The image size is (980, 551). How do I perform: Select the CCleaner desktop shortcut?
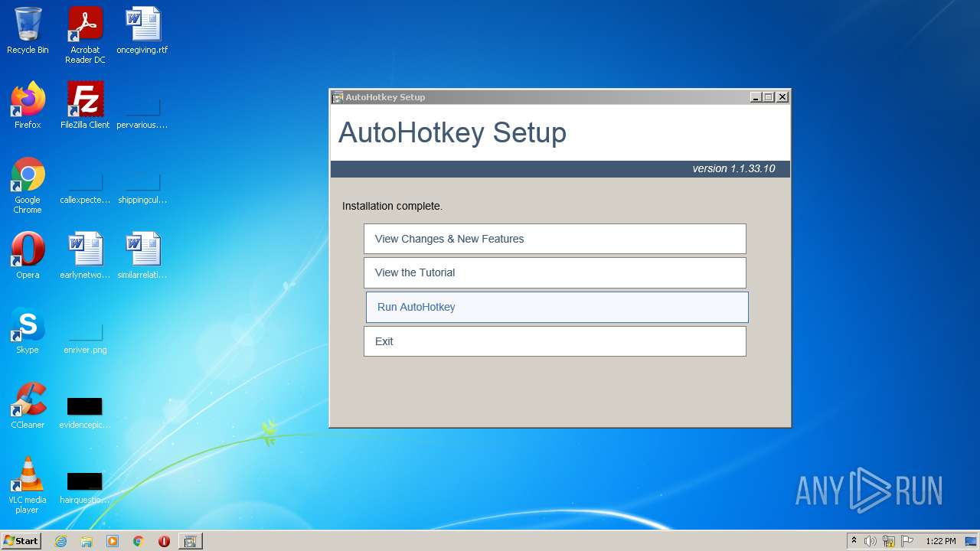[x=28, y=406]
